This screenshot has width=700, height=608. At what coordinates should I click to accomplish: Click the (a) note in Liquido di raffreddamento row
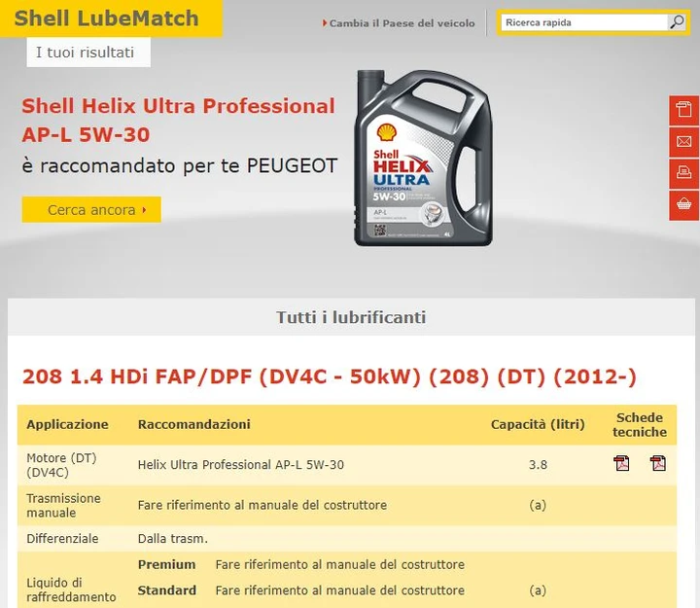538,590
